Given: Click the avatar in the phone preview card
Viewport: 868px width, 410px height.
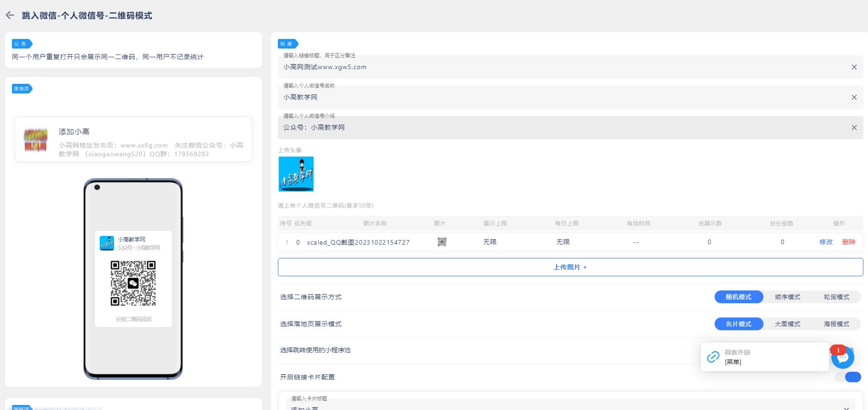Looking at the screenshot, I should tap(107, 243).
